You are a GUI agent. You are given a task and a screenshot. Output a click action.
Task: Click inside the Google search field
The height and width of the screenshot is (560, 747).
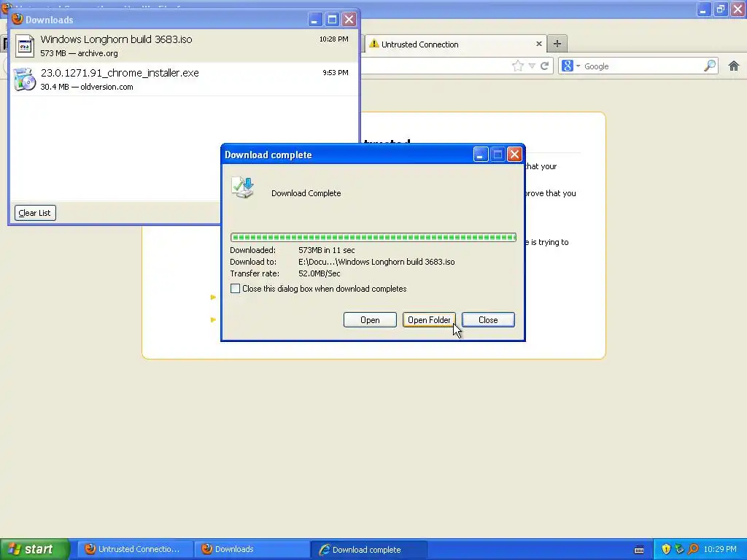coord(642,66)
